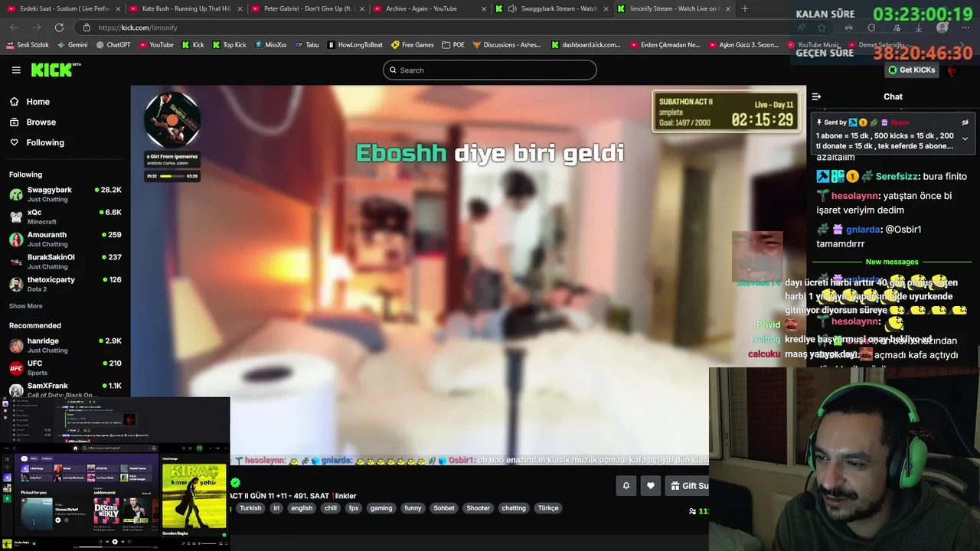Expand Show More under the Following list
The height and width of the screenshot is (551, 980).
pos(25,306)
